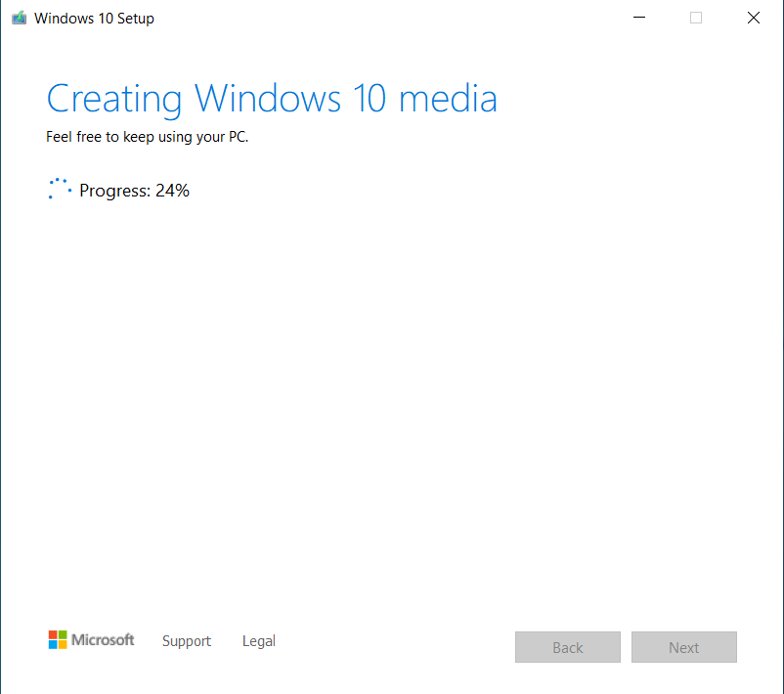Click the colorful Microsoft logo square
Image resolution: width=784 pixels, height=694 pixels.
(x=56, y=640)
